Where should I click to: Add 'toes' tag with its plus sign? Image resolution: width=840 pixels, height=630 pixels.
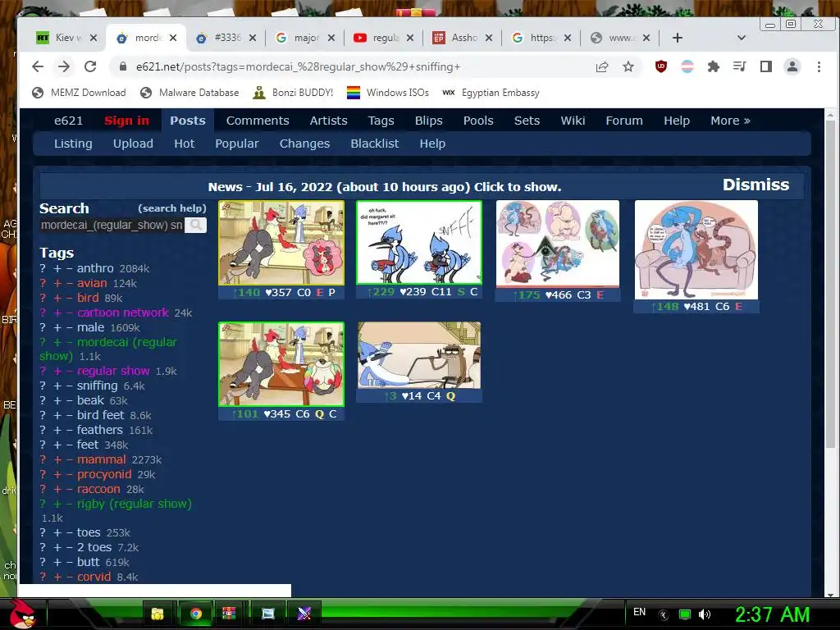click(57, 533)
